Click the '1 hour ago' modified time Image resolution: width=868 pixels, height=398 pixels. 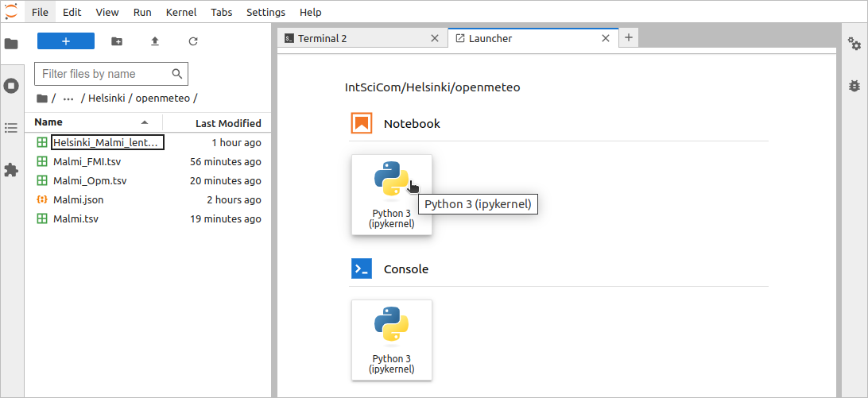pyautogui.click(x=236, y=143)
